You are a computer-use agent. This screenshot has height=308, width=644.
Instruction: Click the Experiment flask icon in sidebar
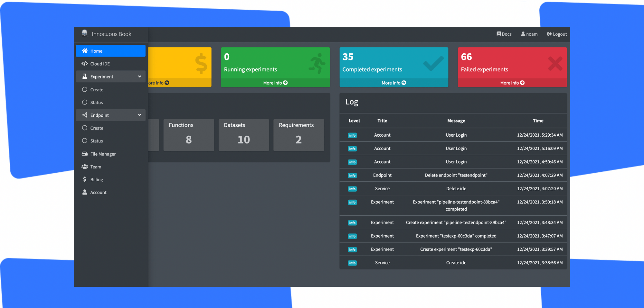point(85,77)
